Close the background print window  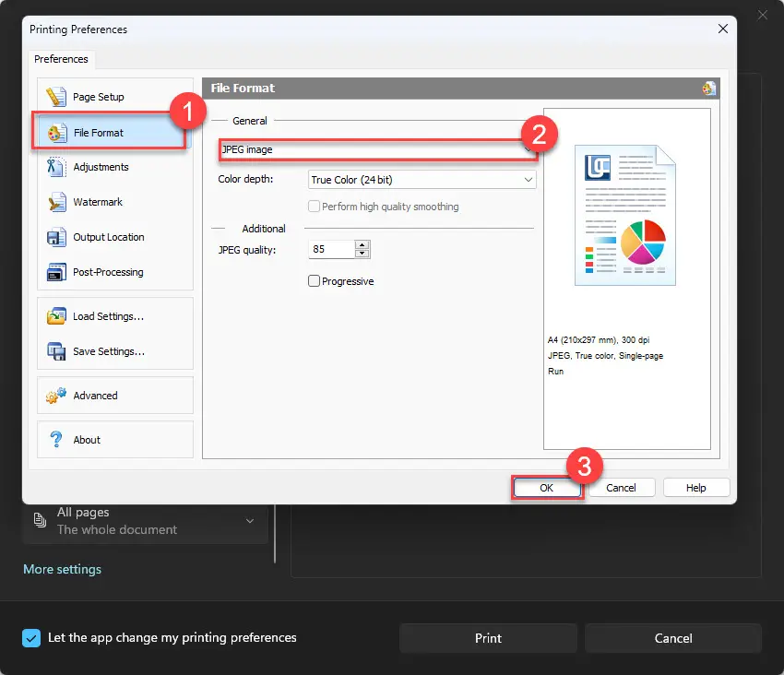point(762,15)
